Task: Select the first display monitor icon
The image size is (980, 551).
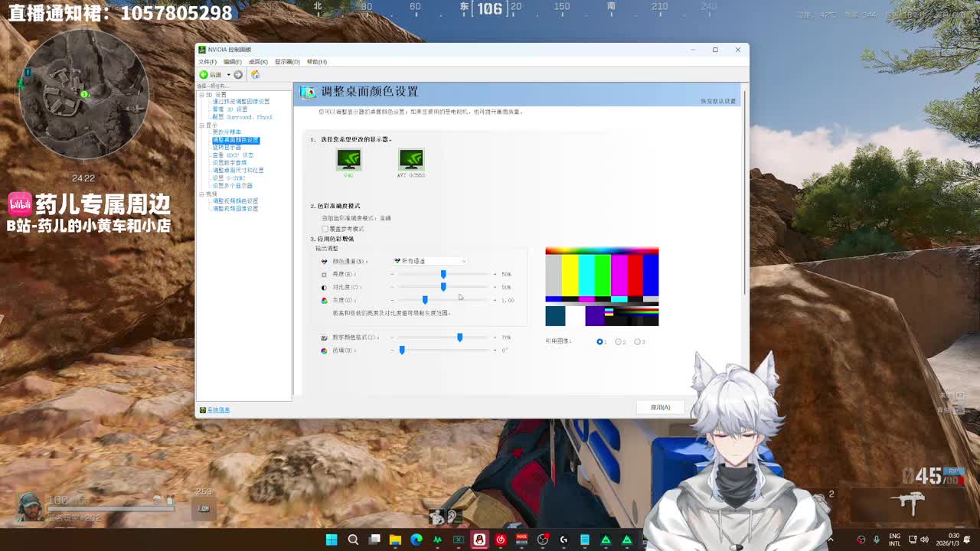Action: click(348, 159)
